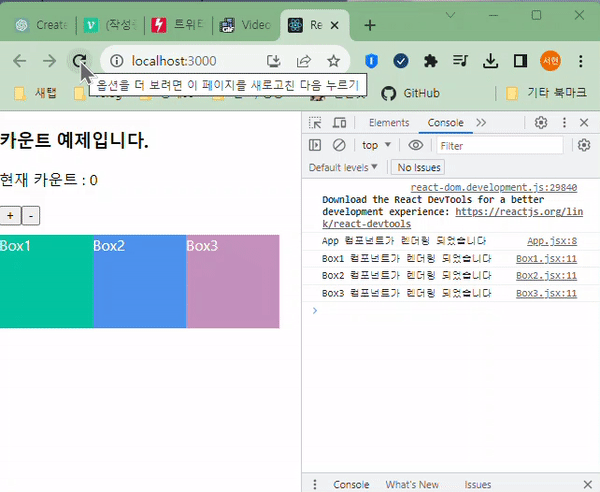
Task: Increase count with the + button
Action: tap(10, 216)
